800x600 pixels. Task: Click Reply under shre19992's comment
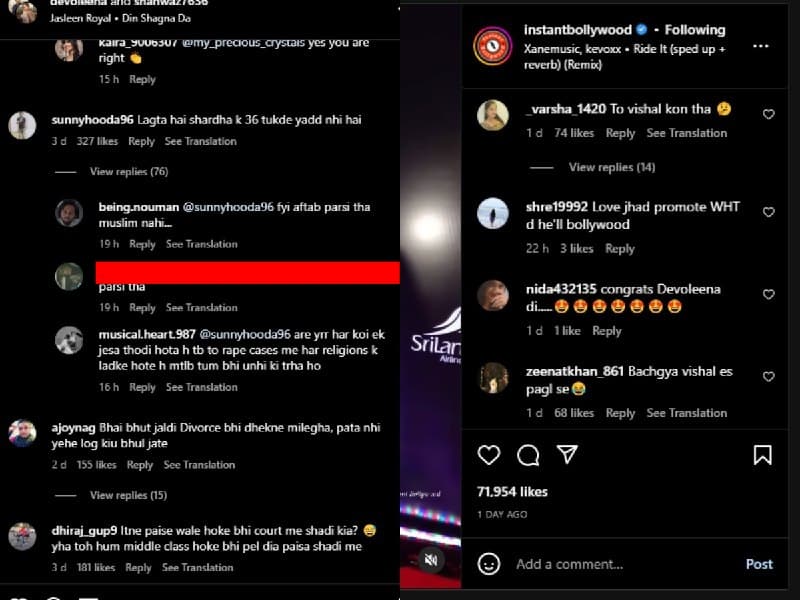(619, 248)
